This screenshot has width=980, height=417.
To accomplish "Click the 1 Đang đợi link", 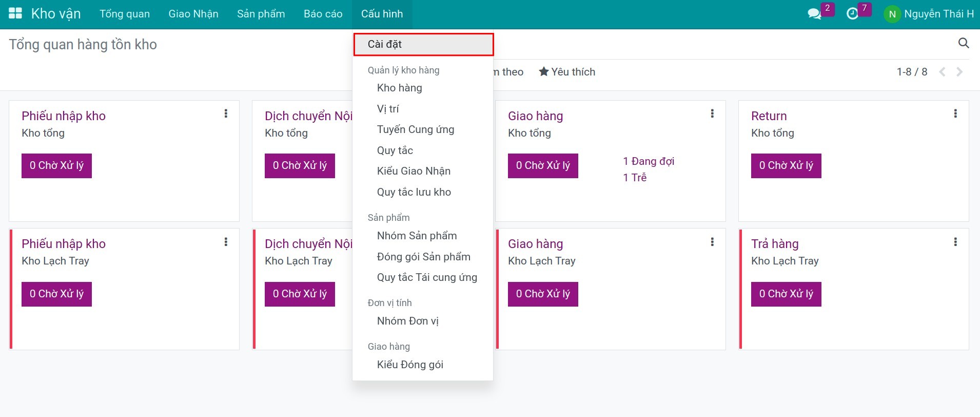I will [x=649, y=161].
